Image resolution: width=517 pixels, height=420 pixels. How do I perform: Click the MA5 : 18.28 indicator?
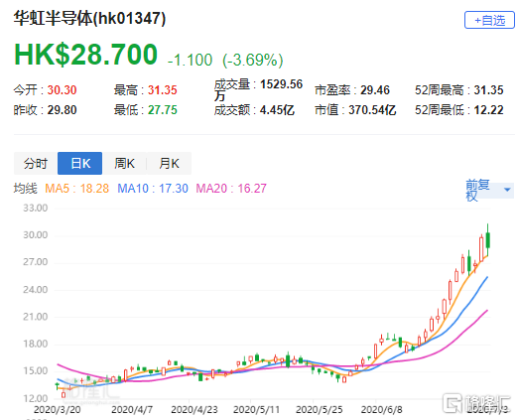76,189
